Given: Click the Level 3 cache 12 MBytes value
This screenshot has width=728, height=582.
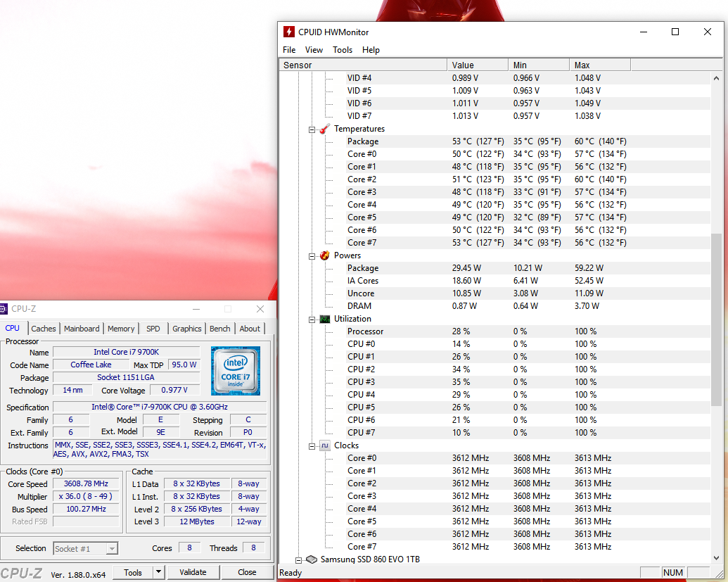Looking at the screenshot, I should pos(197,521).
